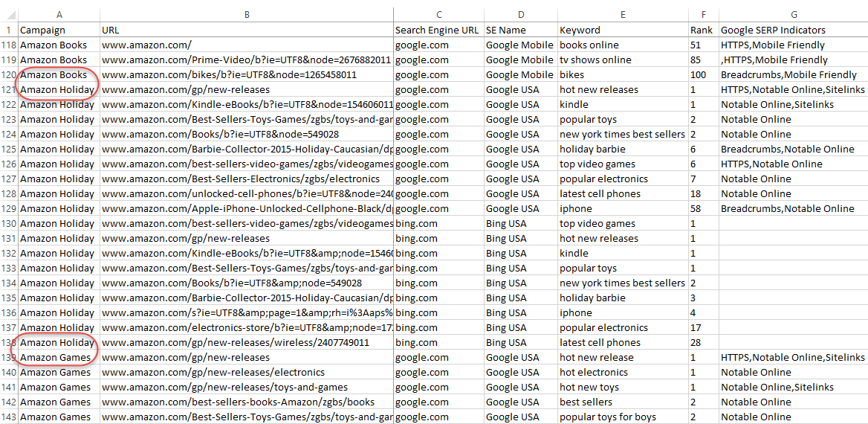Click the "books online" keyword cell
Viewport: 868px width, 424px height.
coord(623,45)
